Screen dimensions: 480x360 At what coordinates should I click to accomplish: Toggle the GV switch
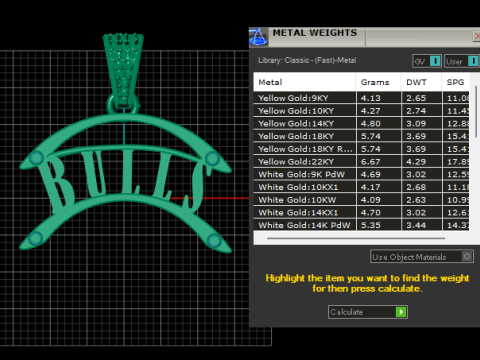[x=427, y=61]
